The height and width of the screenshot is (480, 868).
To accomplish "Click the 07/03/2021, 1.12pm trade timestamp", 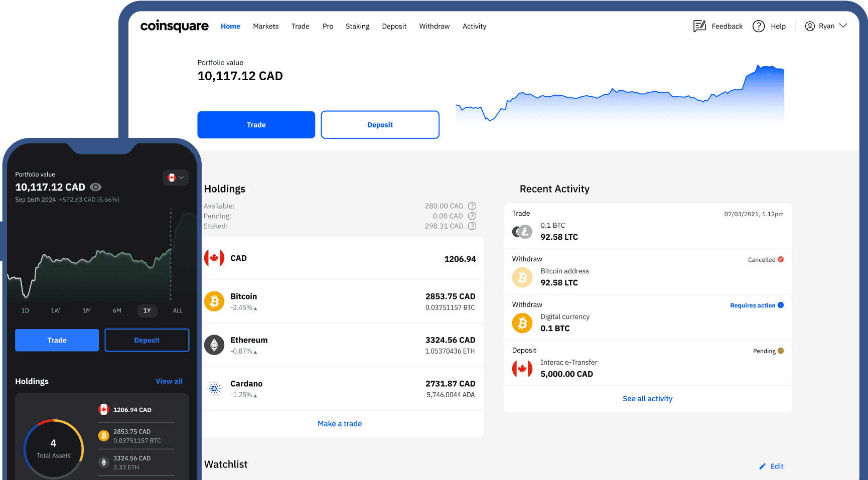I will tap(754, 214).
